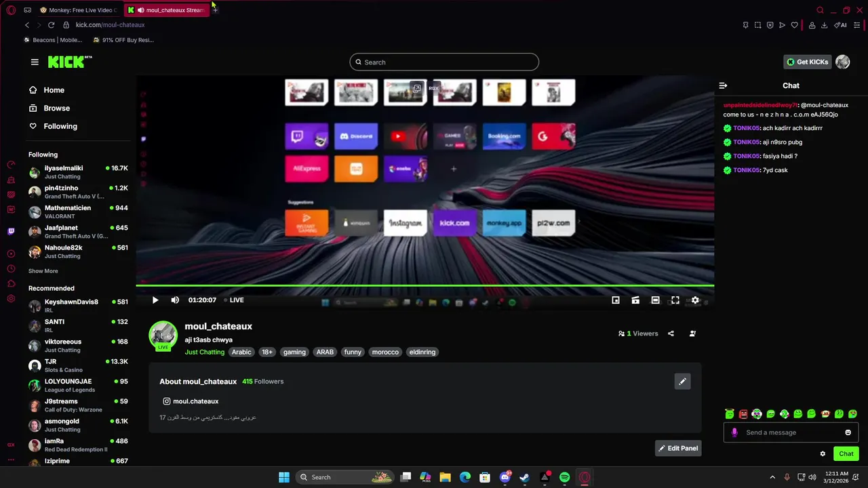Play the stream video
Viewport: 868px width, 488px height.
[155, 300]
